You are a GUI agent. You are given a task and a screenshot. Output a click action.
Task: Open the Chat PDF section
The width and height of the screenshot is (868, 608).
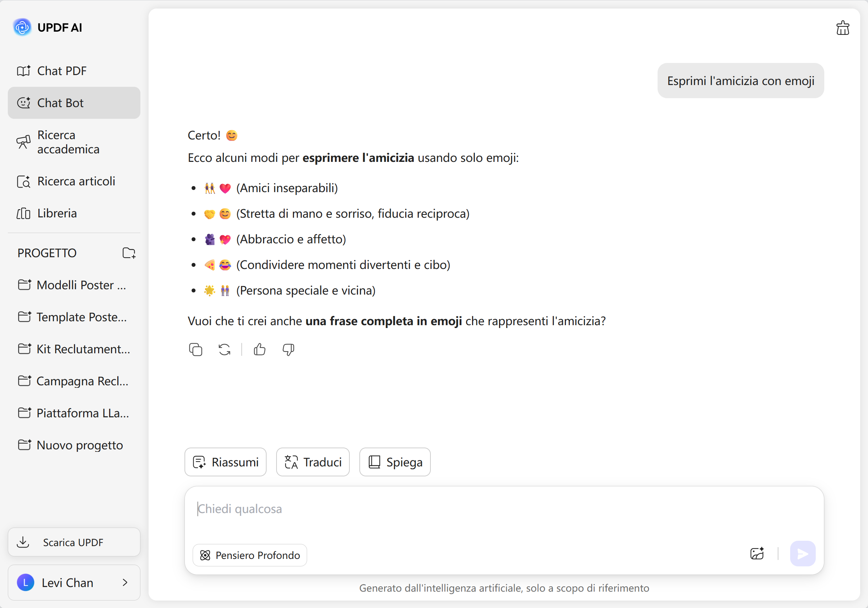(62, 71)
